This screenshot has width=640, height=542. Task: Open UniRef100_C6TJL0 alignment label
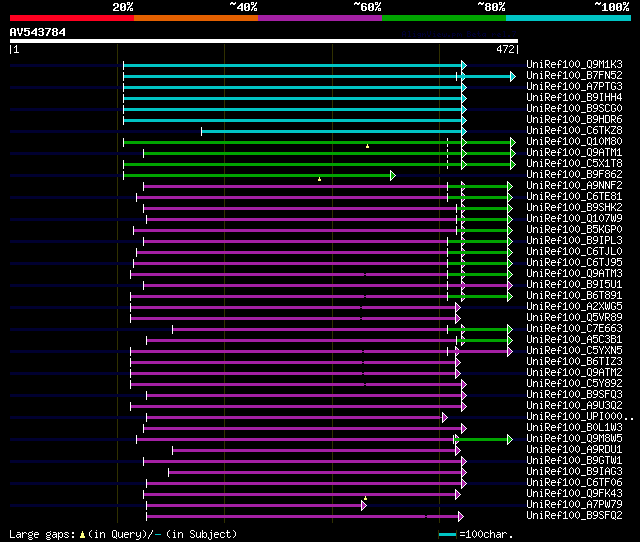click(574, 252)
